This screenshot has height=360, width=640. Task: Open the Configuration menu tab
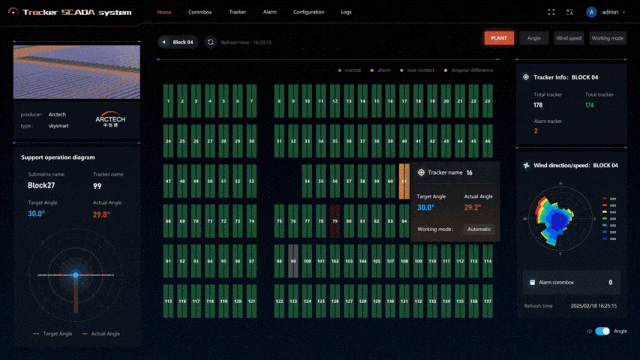(309, 12)
